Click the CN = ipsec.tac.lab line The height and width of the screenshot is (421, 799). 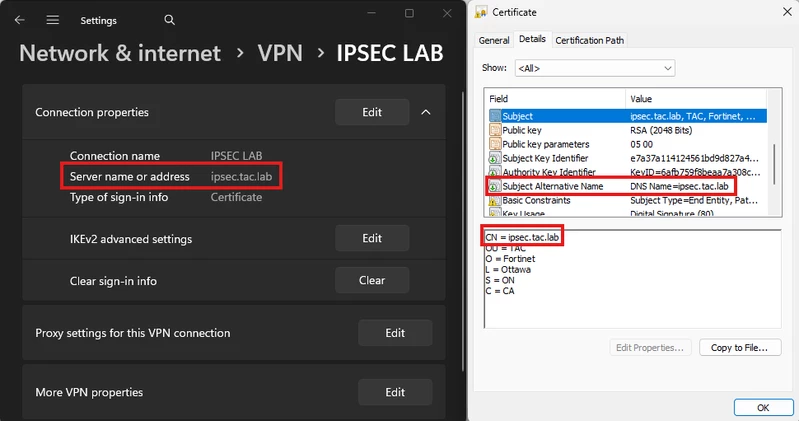click(x=522, y=237)
